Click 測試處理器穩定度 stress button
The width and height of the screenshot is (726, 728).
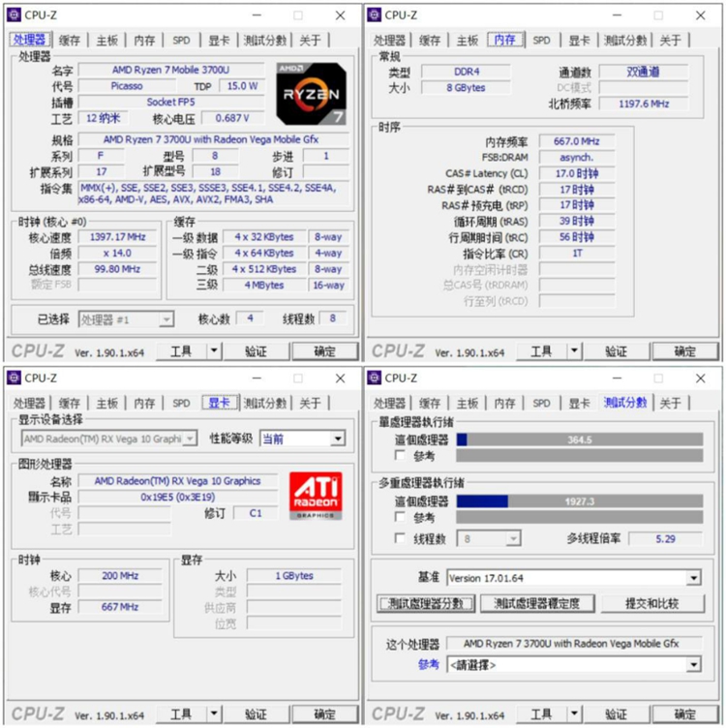click(x=537, y=603)
